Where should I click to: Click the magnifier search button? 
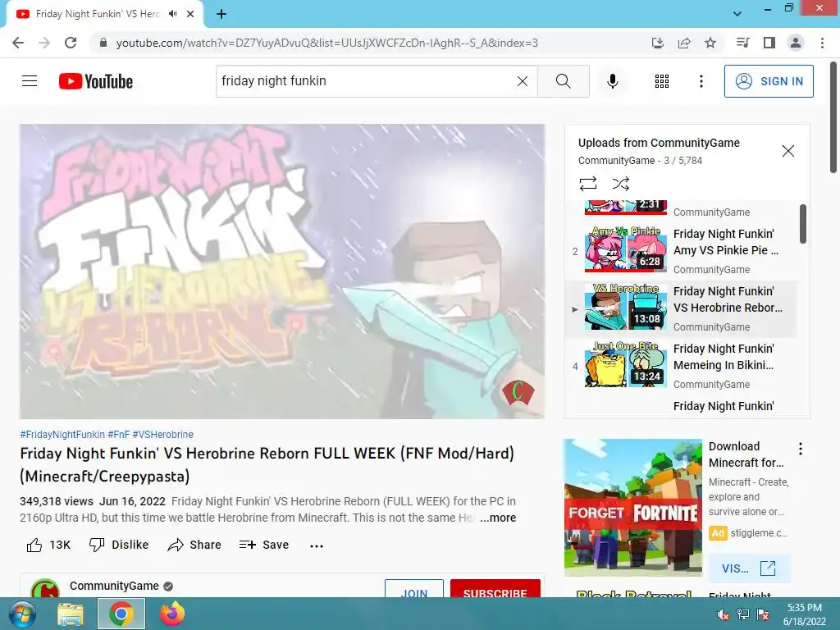563,81
